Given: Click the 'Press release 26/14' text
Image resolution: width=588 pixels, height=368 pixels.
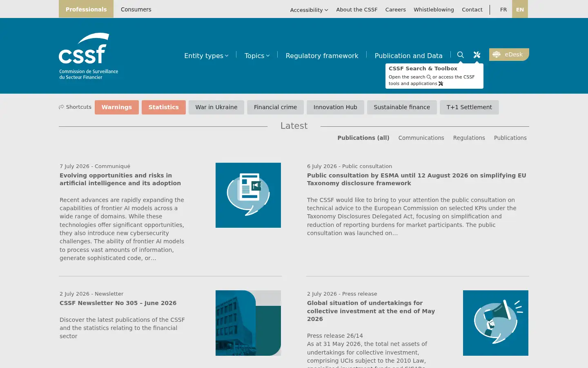Looking at the screenshot, I should pyautogui.click(x=335, y=336).
